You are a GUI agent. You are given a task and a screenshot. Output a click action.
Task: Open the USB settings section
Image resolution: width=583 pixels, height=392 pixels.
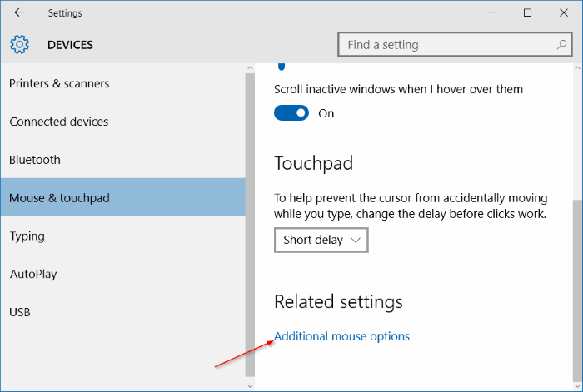[20, 312]
